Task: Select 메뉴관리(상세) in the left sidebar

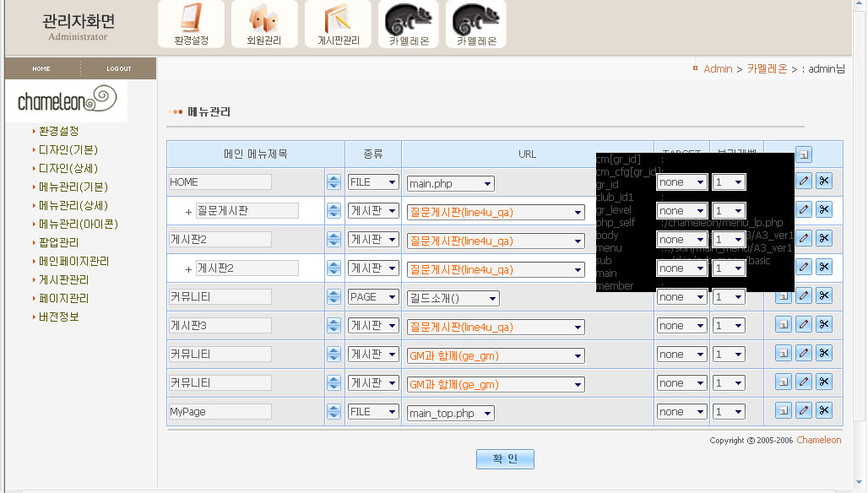Action: pyautogui.click(x=73, y=205)
